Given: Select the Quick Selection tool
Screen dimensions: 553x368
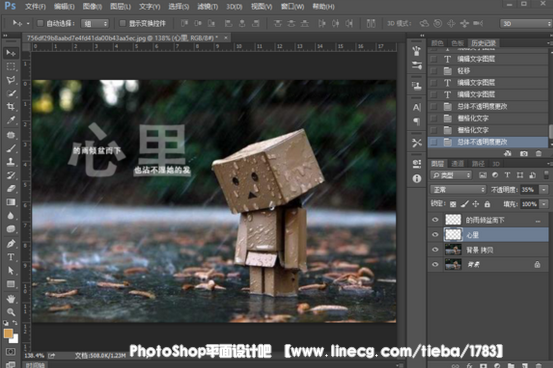Looking at the screenshot, I should 11,93.
